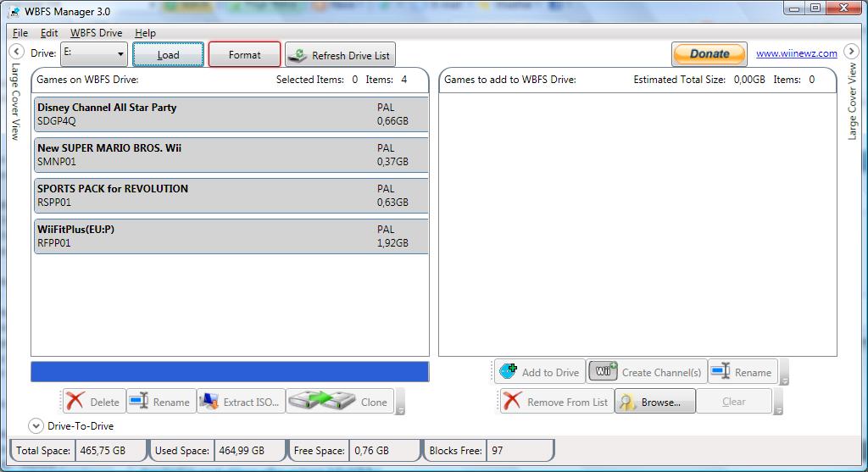The width and height of the screenshot is (868, 472).
Task: Click the Add to Drive icon
Action: [509, 371]
